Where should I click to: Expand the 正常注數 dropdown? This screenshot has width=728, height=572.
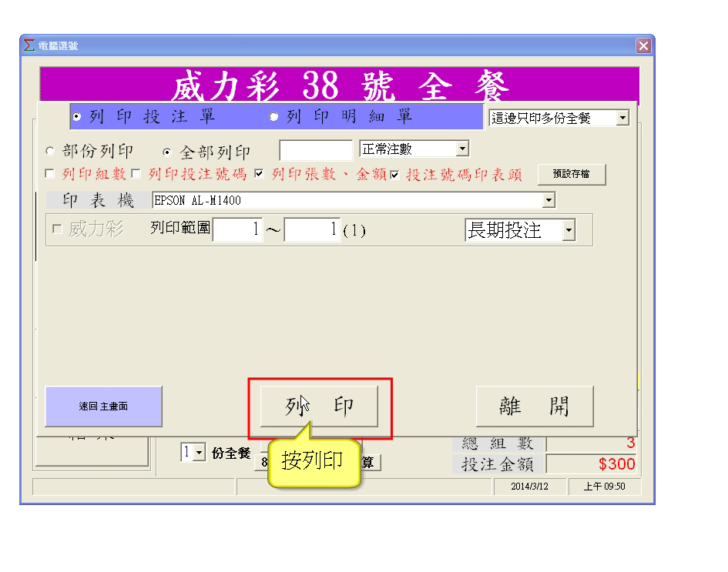click(x=462, y=149)
